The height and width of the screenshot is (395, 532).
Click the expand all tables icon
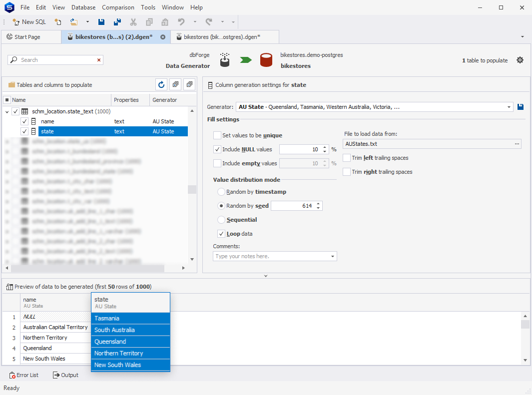(175, 84)
